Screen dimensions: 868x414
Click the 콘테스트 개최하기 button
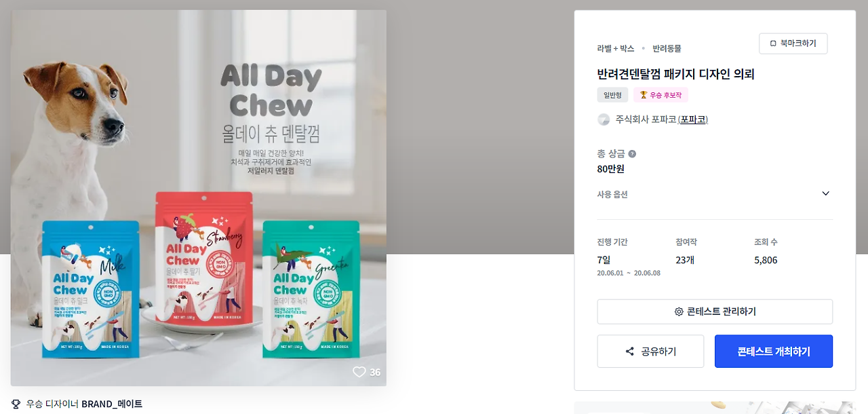coord(774,352)
